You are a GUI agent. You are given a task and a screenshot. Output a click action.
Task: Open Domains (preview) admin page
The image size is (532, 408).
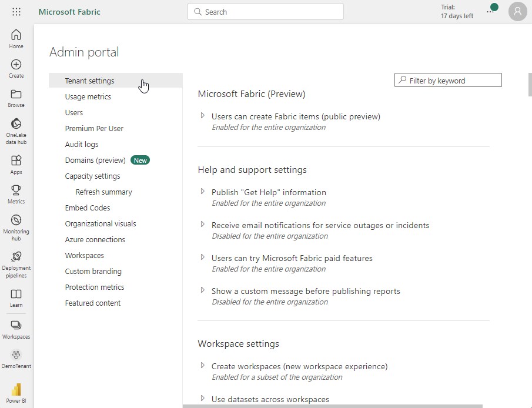tap(95, 160)
